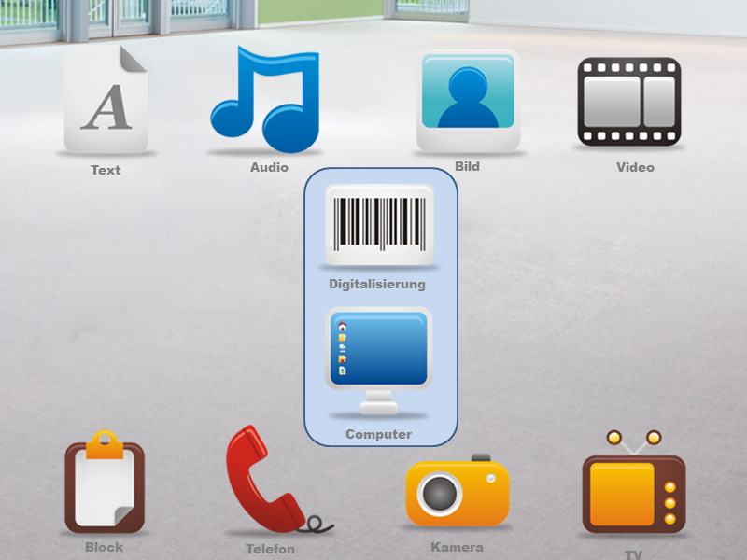This screenshot has width=747, height=560.
Task: Select the "Bild" text label
Action: coord(467,167)
